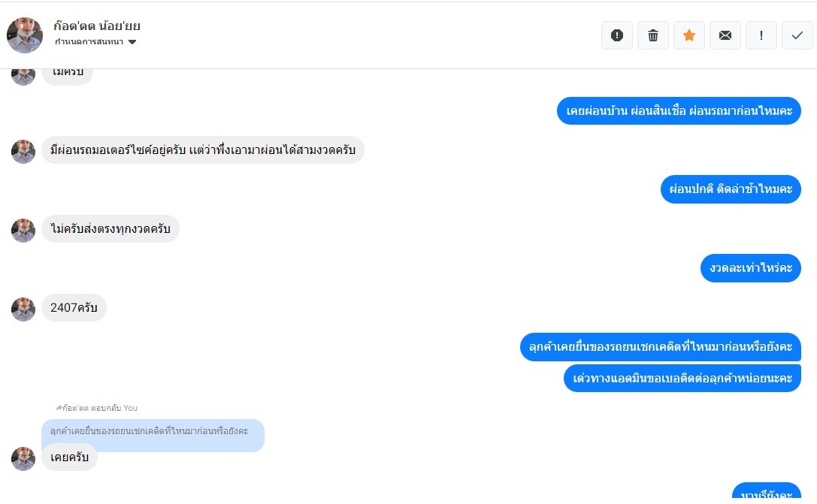Viewport: 817px width, 504px height.
Task: Open the large profile picture in header
Action: click(25, 35)
